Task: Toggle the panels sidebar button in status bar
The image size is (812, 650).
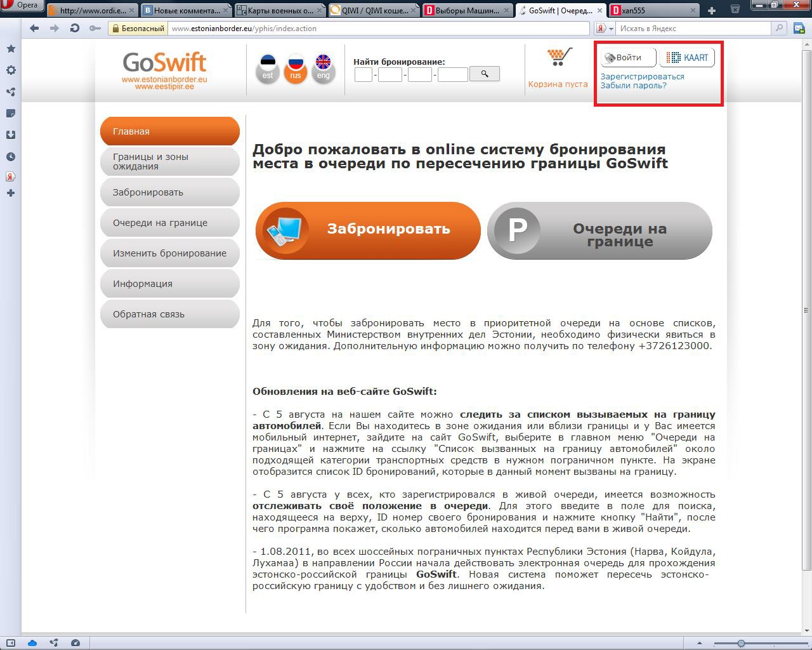Action: pyautogui.click(x=11, y=643)
